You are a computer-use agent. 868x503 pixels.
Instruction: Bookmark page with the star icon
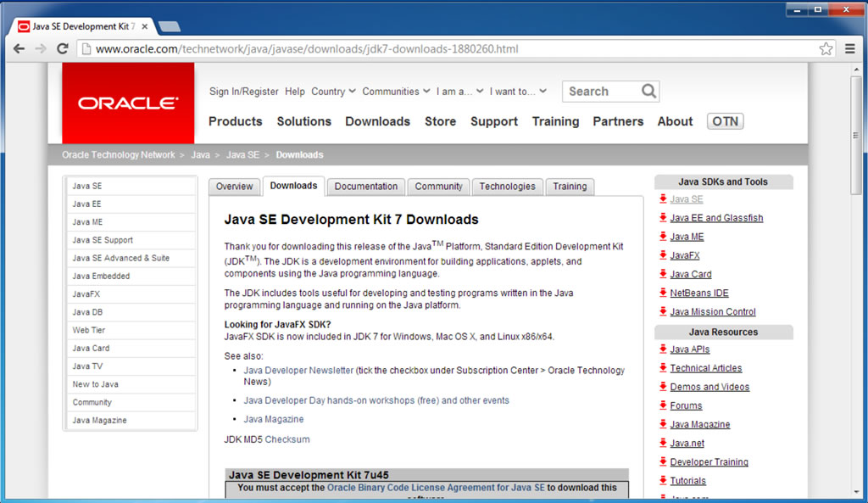[x=826, y=48]
